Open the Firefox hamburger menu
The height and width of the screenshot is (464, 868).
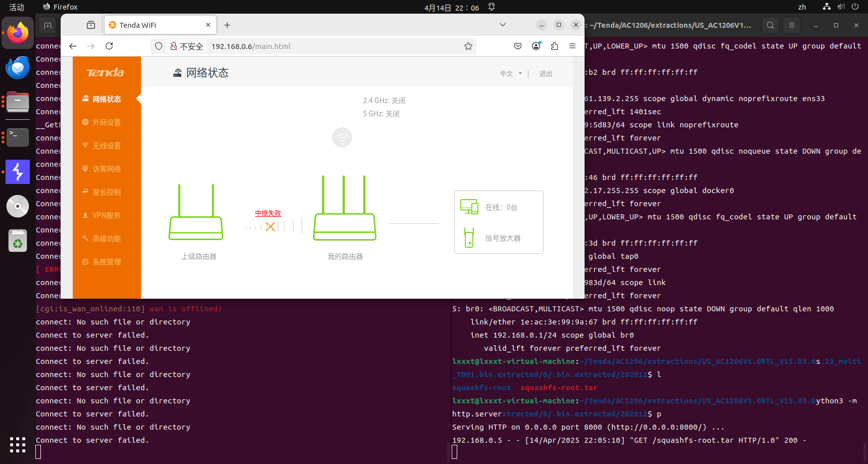click(572, 46)
